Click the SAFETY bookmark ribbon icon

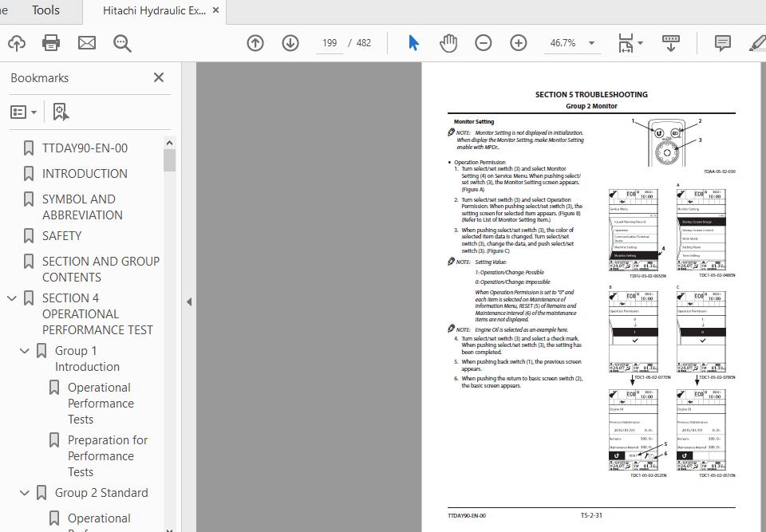point(29,235)
